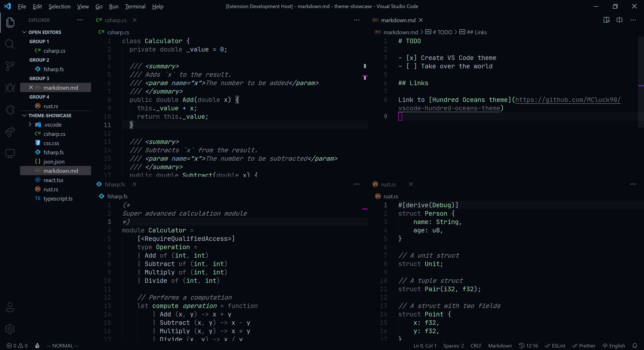The height and width of the screenshot is (350, 644).
Task: Open react.tsx in the explorer
Action: pyautogui.click(x=53, y=180)
